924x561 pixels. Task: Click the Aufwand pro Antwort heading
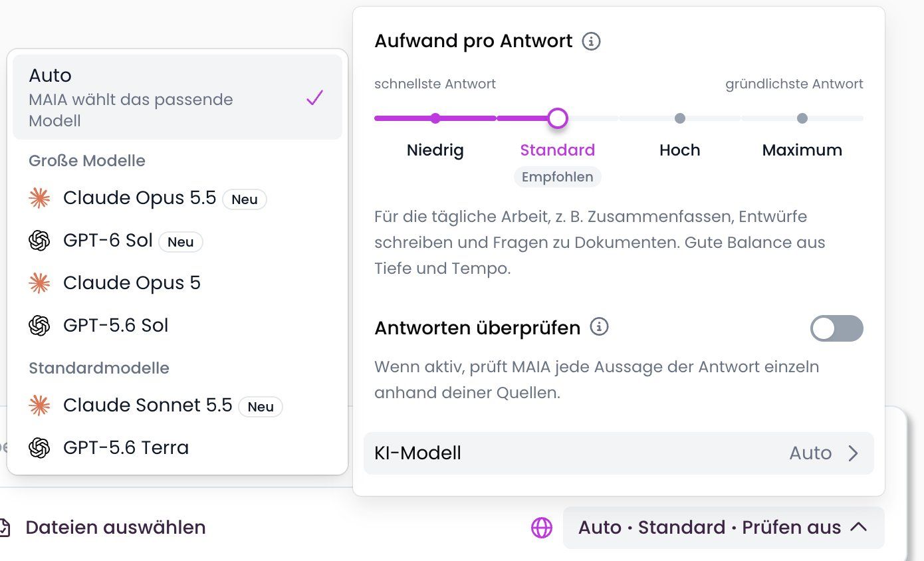point(473,41)
